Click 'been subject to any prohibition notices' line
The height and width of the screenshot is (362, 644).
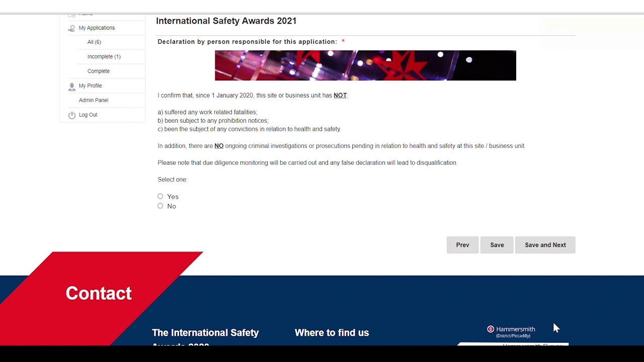coord(213,121)
